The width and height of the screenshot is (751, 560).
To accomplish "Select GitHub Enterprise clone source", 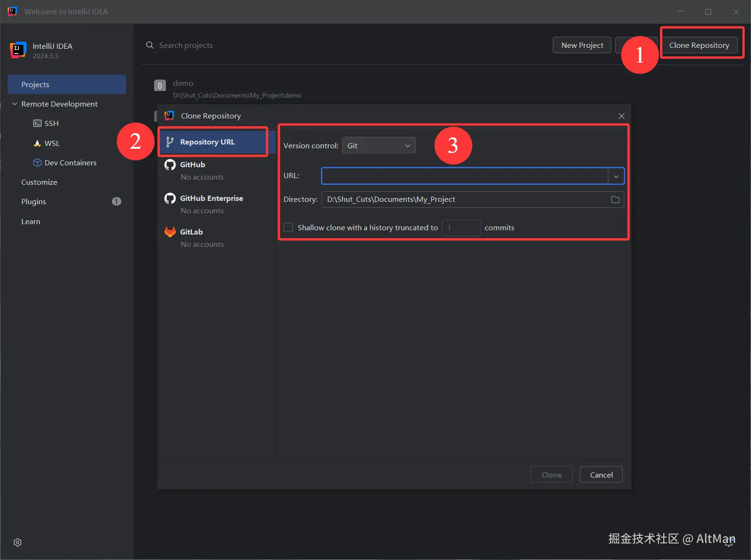I will 217,204.
